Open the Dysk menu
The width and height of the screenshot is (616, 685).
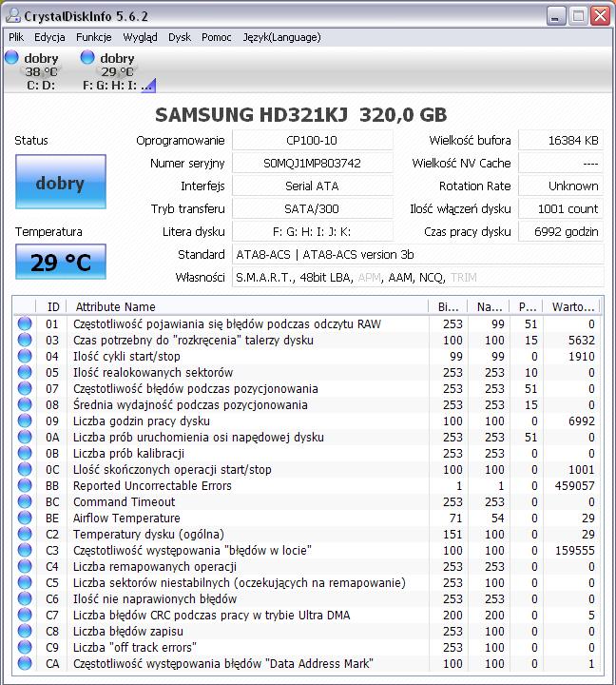coord(180,37)
